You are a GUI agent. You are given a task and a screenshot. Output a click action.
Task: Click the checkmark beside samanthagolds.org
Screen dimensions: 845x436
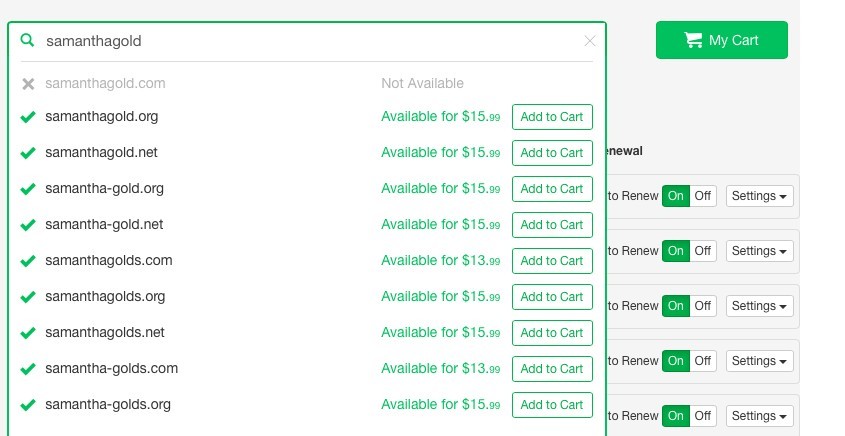[28, 297]
